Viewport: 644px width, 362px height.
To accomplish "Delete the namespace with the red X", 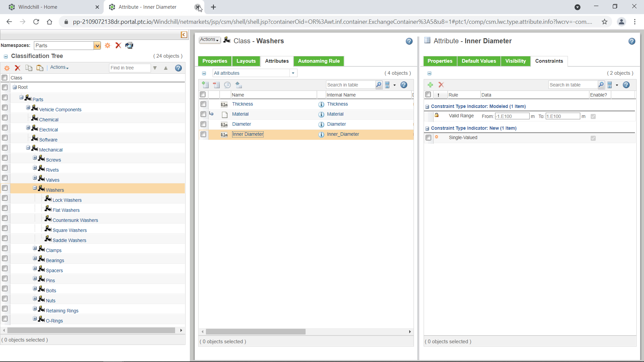I will coord(118,45).
